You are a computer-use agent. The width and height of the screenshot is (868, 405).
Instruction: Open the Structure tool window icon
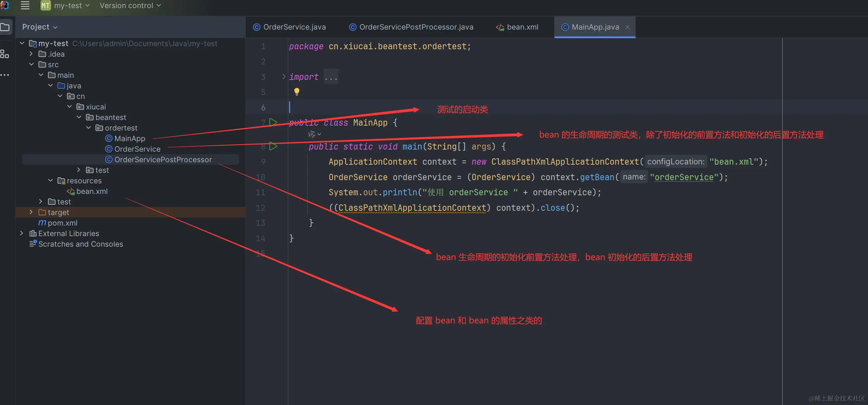pyautogui.click(x=5, y=54)
